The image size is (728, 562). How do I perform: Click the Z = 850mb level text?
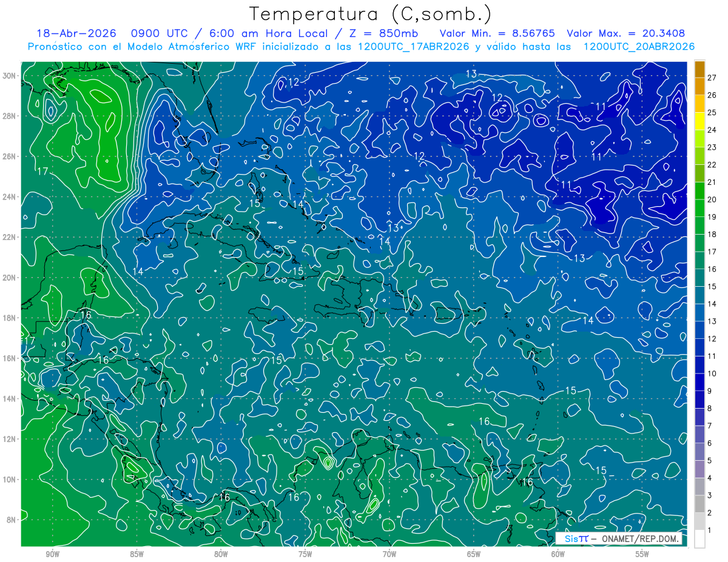(384, 33)
